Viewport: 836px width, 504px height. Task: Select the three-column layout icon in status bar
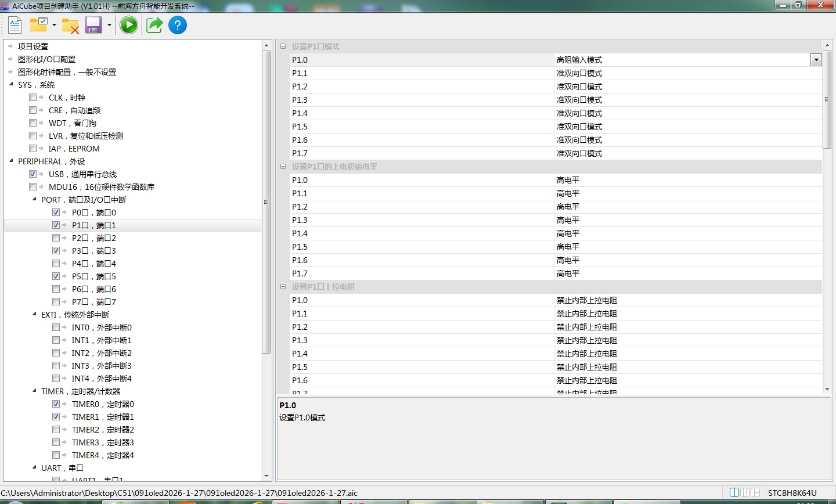point(745,492)
